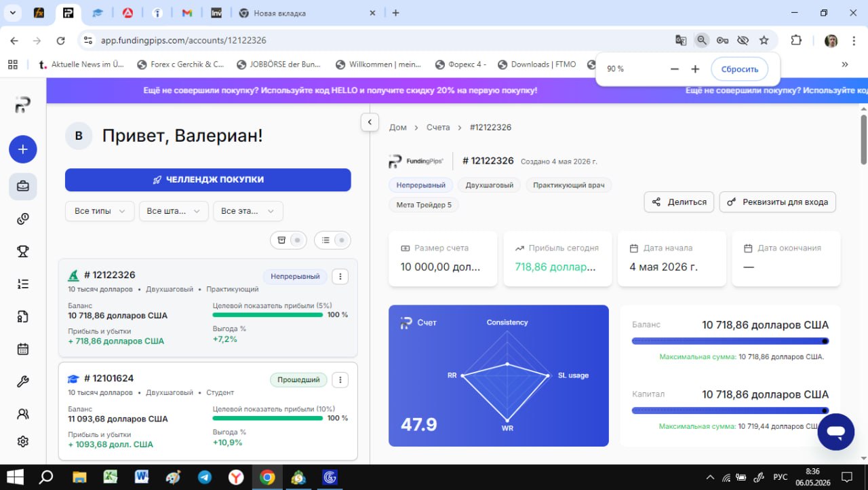
Task: Click 'Реквизиты для входа' button
Action: click(778, 202)
